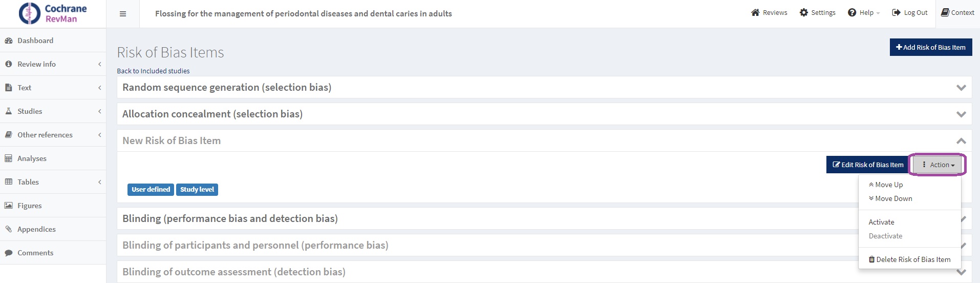This screenshot has width=980, height=283.
Task: Expand Allocation concealment item
Action: (x=961, y=114)
